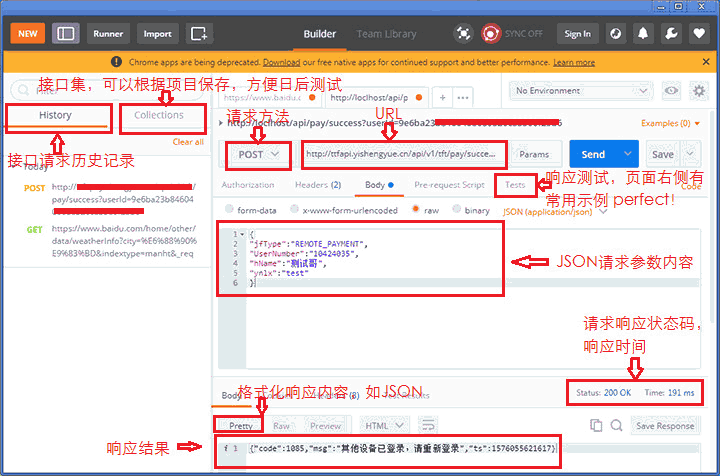Copy response with the copy icon
Image resolution: width=720 pixels, height=476 pixels.
596,426
